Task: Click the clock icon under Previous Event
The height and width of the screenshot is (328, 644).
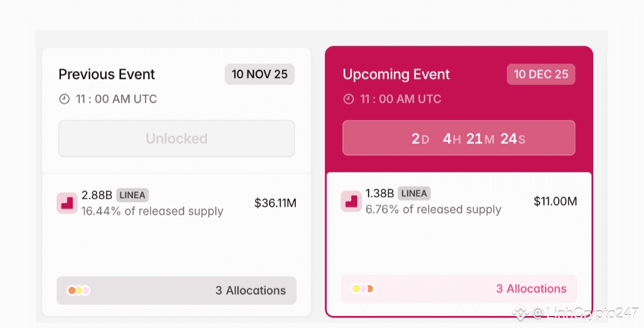Action: 64,99
